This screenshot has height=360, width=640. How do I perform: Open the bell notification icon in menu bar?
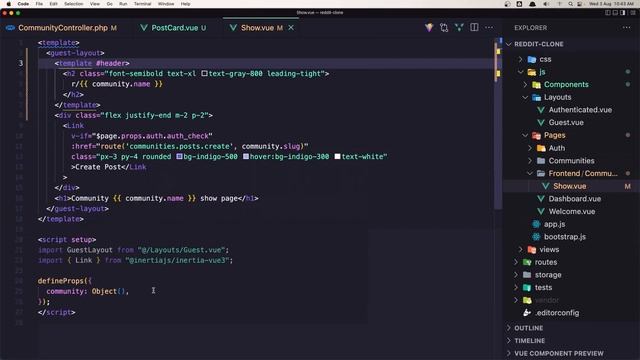click(532, 4)
